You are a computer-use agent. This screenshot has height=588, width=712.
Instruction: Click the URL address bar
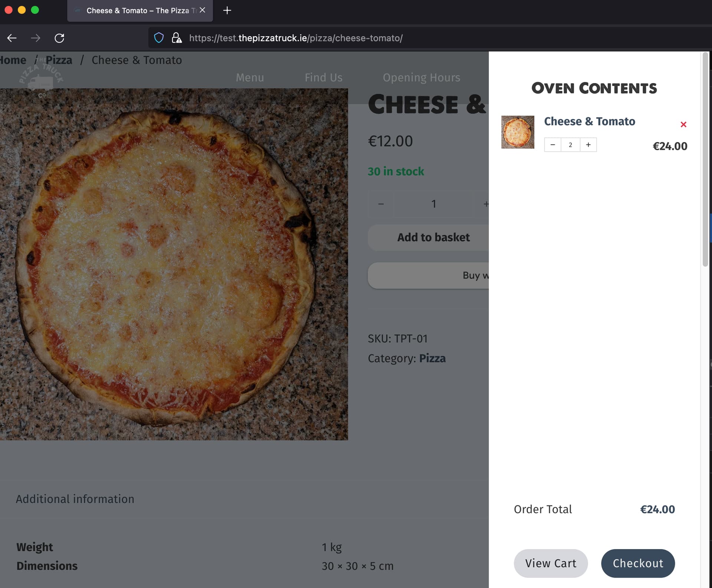(296, 38)
